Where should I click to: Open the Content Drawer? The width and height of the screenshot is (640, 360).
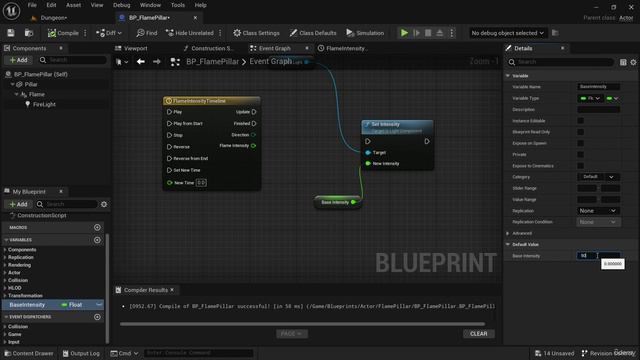[x=29, y=353]
